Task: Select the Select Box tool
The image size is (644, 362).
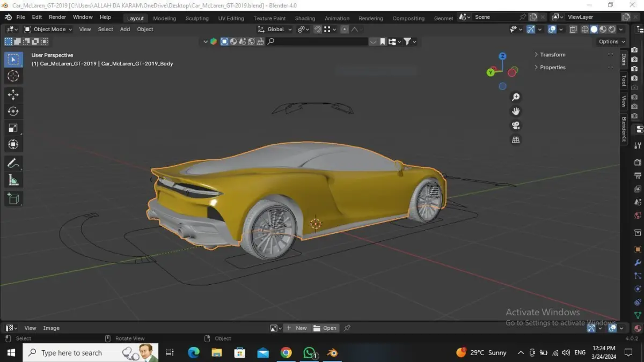Action: click(x=13, y=59)
